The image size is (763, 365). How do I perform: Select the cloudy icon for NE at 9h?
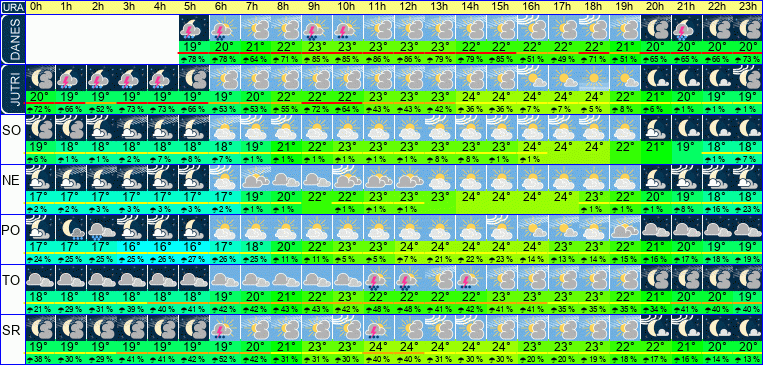[317, 178]
